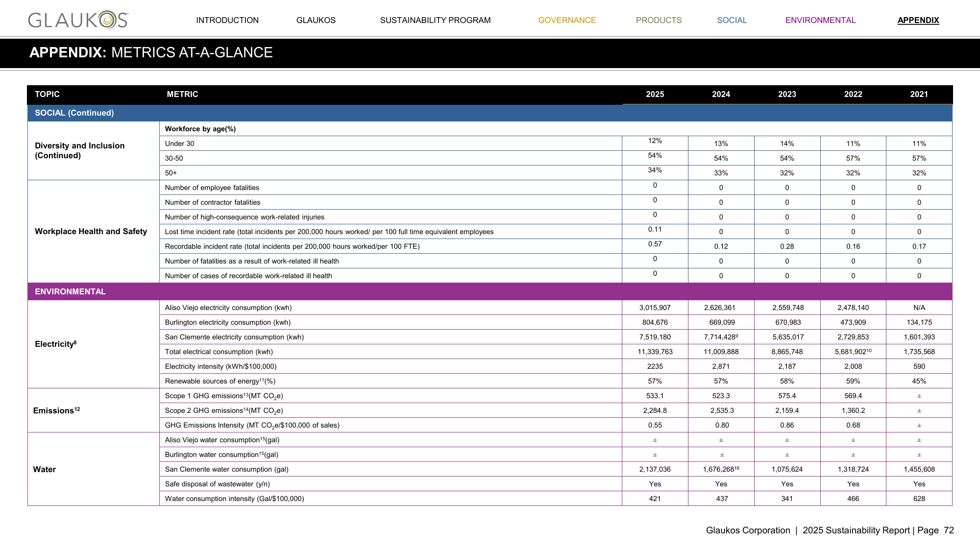Select the Under 30 row label
Viewport: 980px width, 551px height.
pos(180,144)
